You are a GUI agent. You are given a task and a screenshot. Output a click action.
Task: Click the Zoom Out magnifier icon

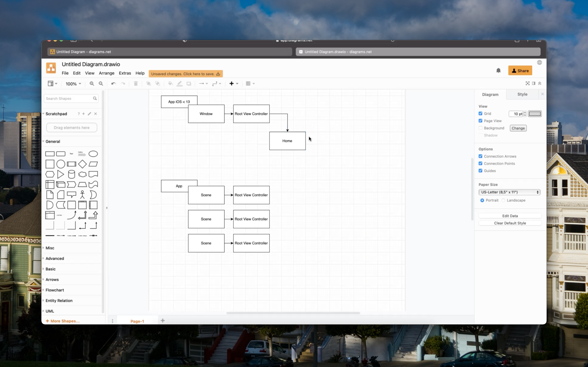pyautogui.click(x=101, y=83)
